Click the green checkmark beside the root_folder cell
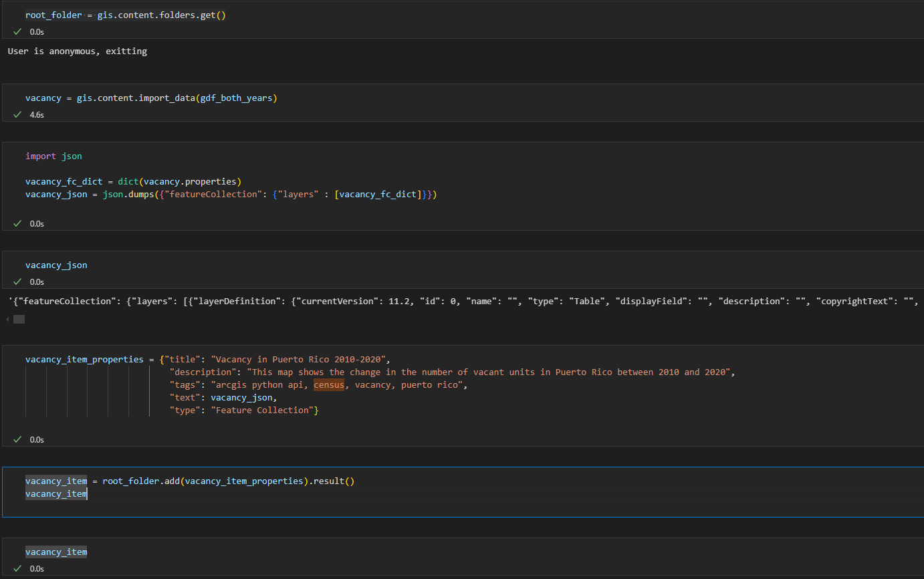924x579 pixels. (x=17, y=31)
